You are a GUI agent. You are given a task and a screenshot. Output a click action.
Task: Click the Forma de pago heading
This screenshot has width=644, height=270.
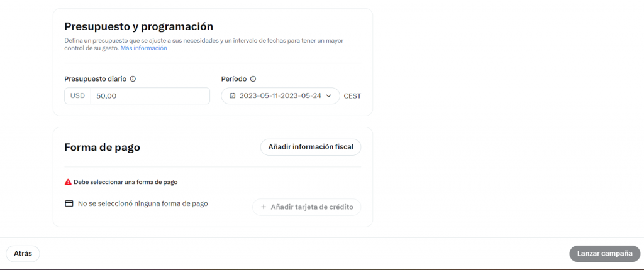coord(103,148)
